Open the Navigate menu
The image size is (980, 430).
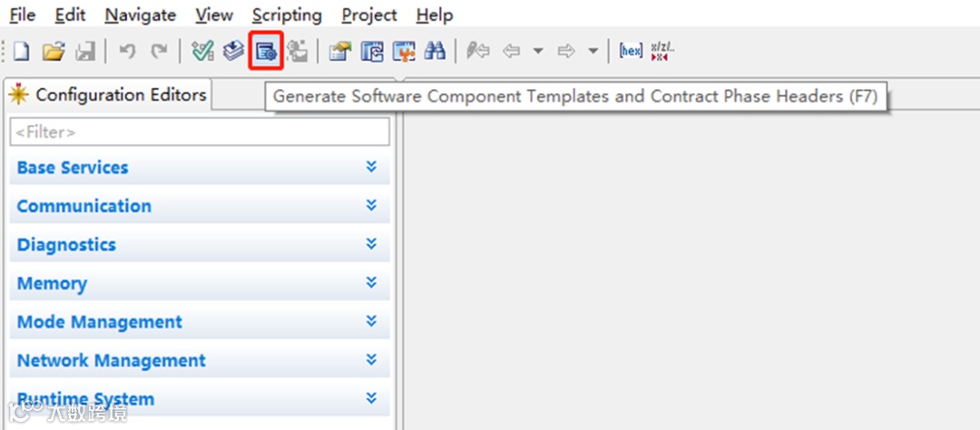(141, 15)
